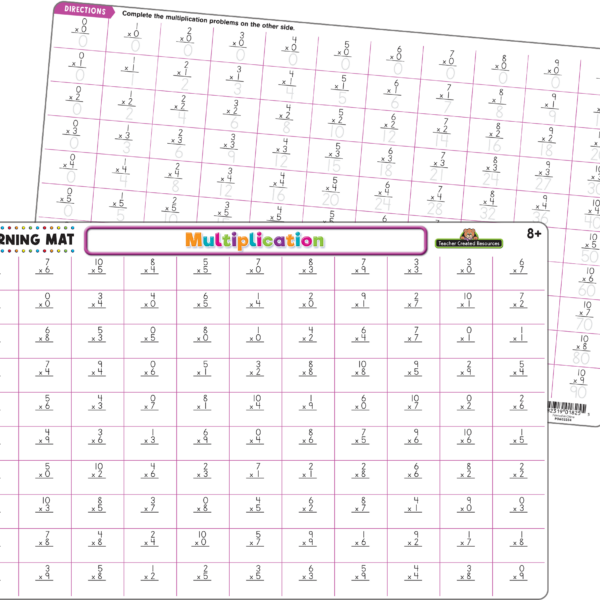Viewport: 600px width, 600px height.
Task: Click the 8 × 8 problem on front mat
Action: (308, 368)
